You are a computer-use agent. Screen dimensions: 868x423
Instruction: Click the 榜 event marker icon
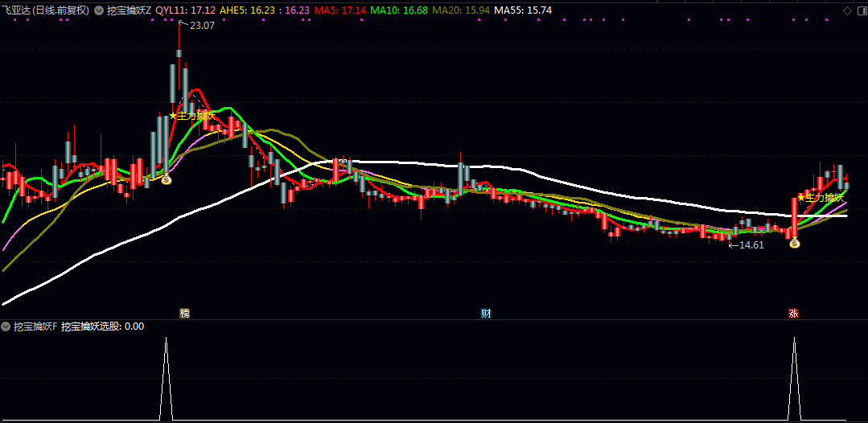185,313
